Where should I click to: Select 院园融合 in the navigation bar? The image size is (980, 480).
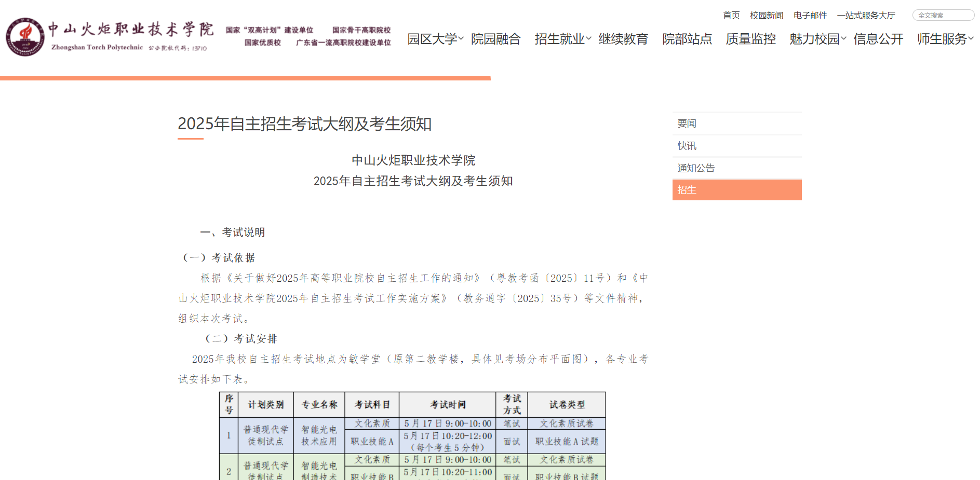pyautogui.click(x=496, y=38)
